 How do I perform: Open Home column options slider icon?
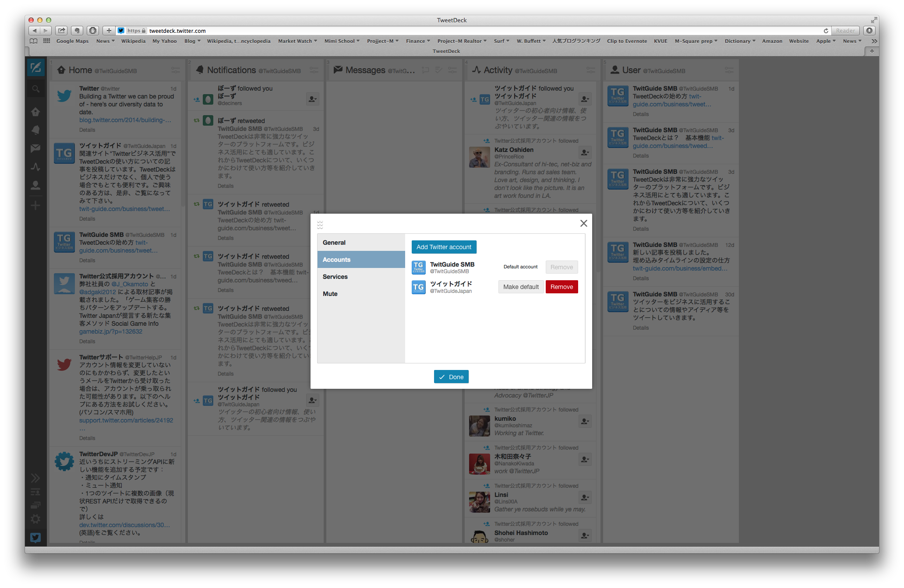click(x=175, y=70)
